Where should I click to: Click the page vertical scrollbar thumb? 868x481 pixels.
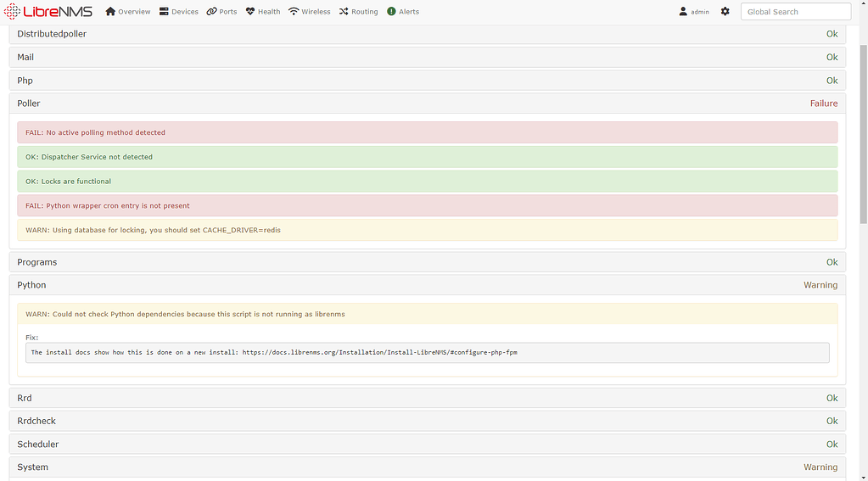pyautogui.click(x=863, y=134)
